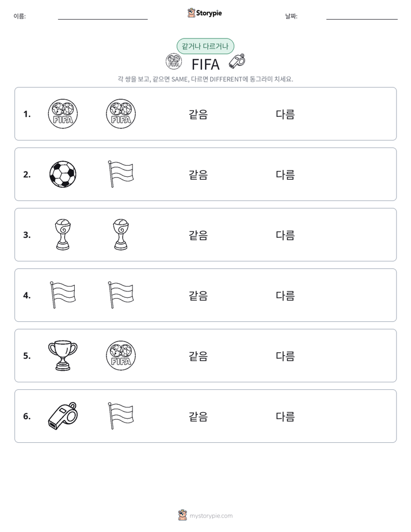Click the trophy cup icon in row 5
The width and height of the screenshot is (411, 532).
tap(63, 356)
